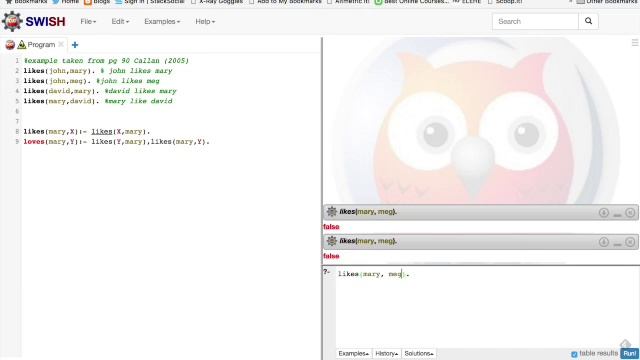Click the Run! button
This screenshot has height=360, width=640.
[x=629, y=353]
